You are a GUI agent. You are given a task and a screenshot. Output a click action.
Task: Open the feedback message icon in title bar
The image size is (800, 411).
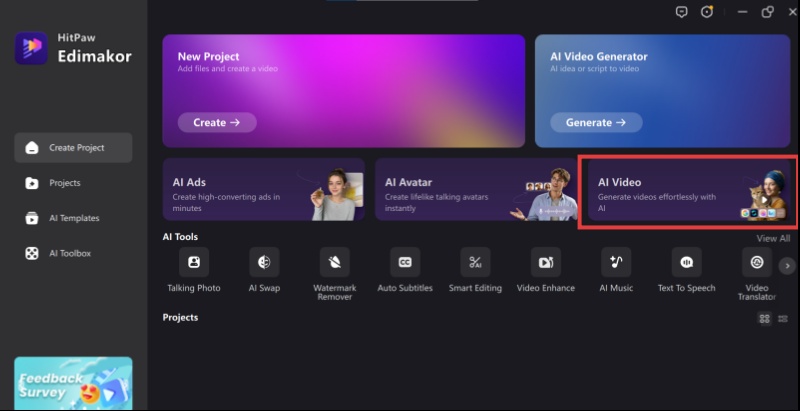[682, 12]
